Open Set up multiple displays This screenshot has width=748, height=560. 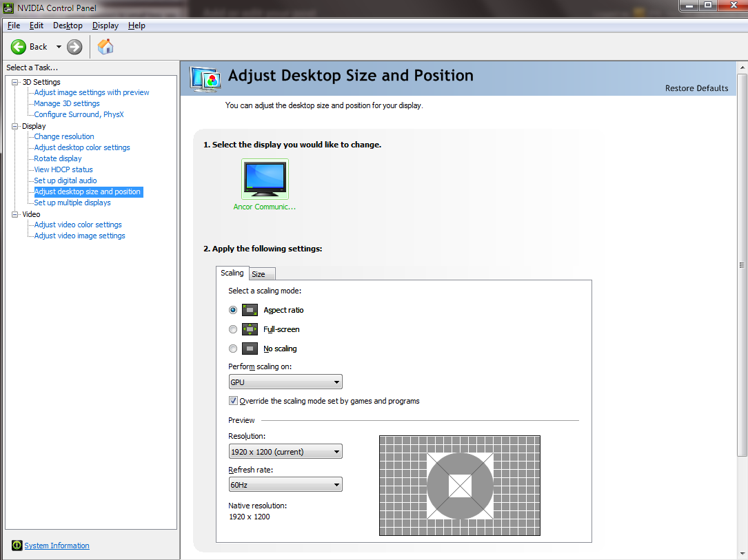(72, 203)
